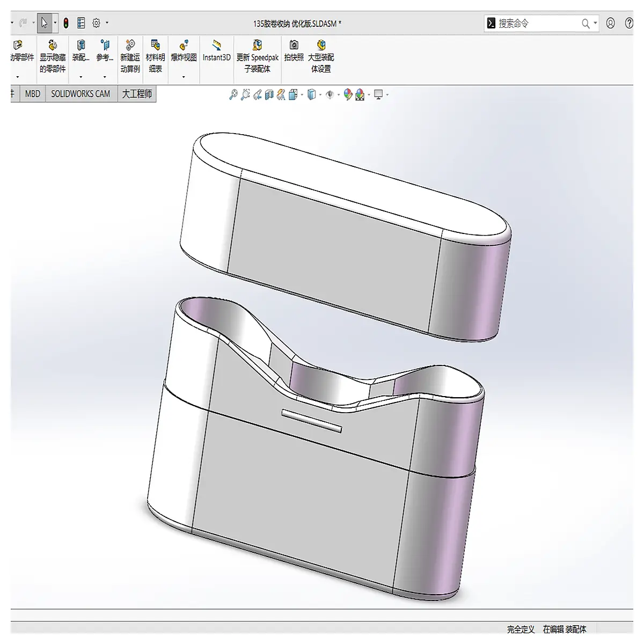The image size is (644, 644).
Task: Open the user account login icon
Action: (611, 23)
